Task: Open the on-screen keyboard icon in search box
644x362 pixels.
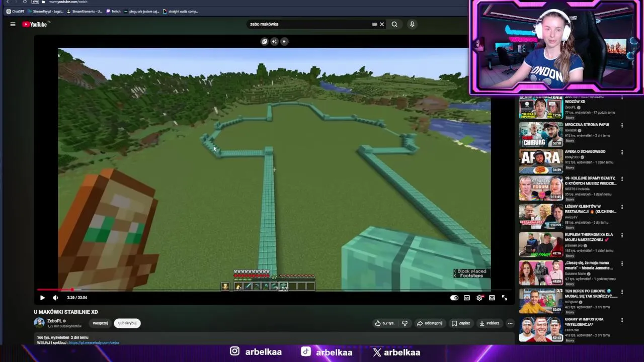Action: click(x=374, y=24)
